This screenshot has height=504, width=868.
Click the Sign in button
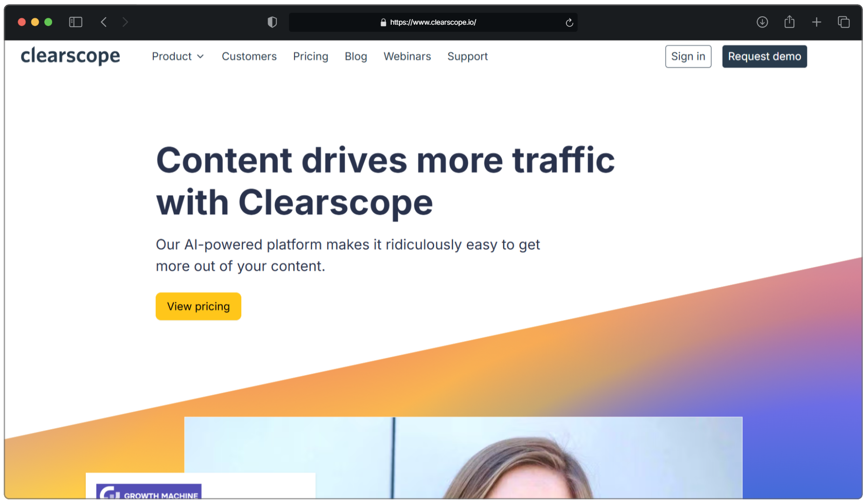click(688, 56)
